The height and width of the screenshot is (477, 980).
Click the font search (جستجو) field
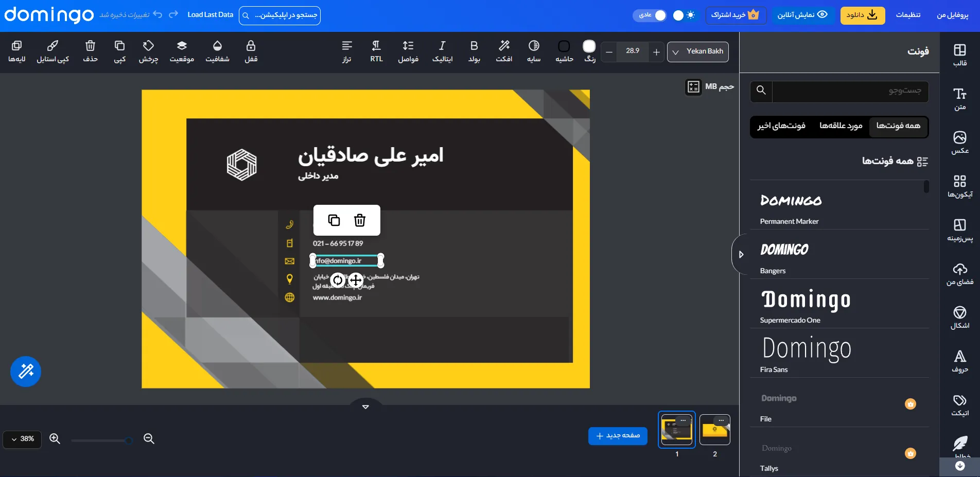tap(850, 91)
